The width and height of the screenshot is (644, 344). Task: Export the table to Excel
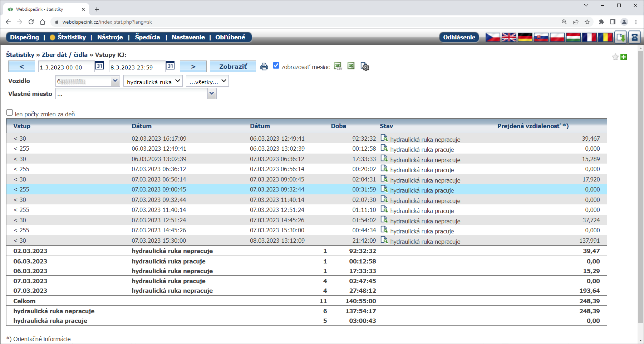(351, 66)
